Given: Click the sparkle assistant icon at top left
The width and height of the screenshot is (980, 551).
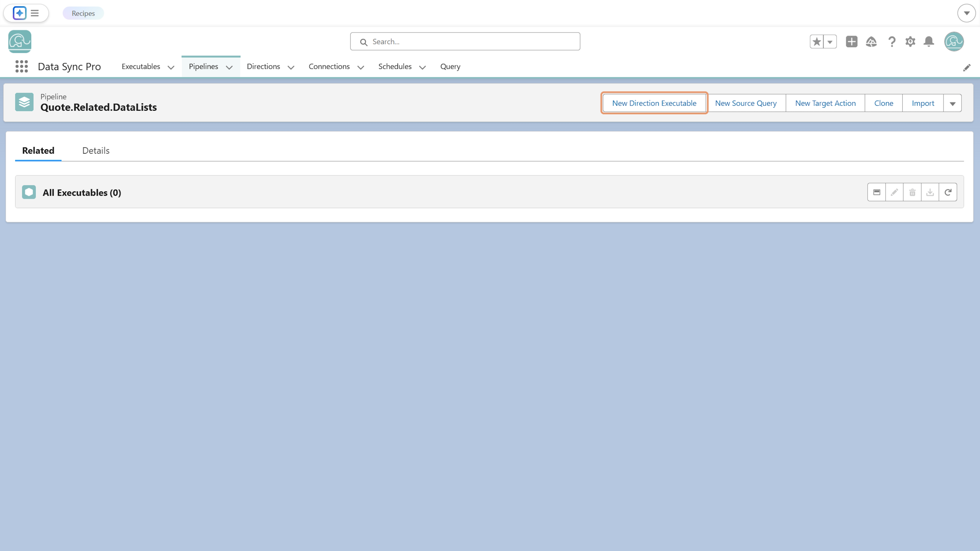Looking at the screenshot, I should tap(19, 13).
